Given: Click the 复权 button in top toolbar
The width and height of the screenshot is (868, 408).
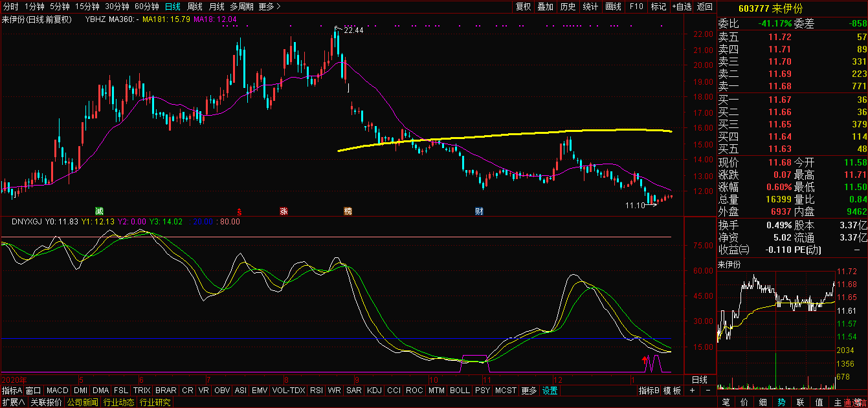Looking at the screenshot, I should click(523, 6).
